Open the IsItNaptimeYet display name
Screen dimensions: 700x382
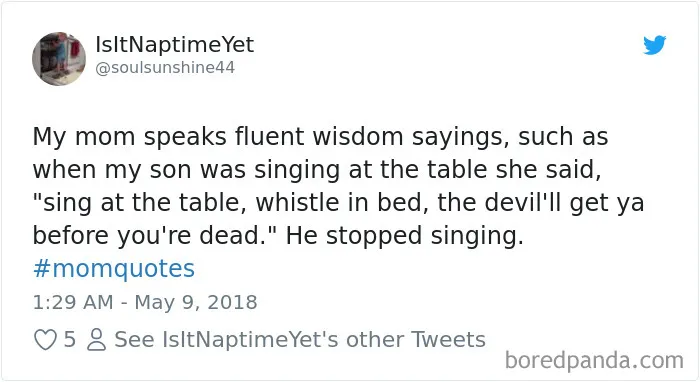click(x=175, y=45)
